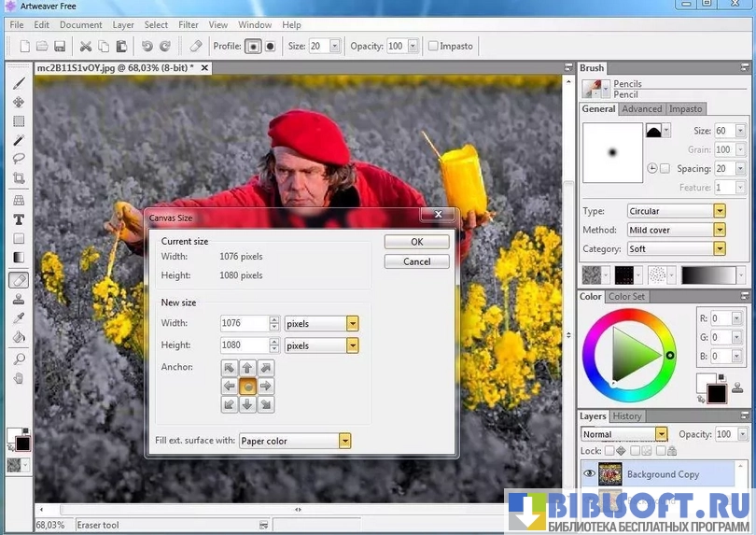Select the Brush tool in the toolbox
This screenshot has height=535, width=756.
[19, 83]
